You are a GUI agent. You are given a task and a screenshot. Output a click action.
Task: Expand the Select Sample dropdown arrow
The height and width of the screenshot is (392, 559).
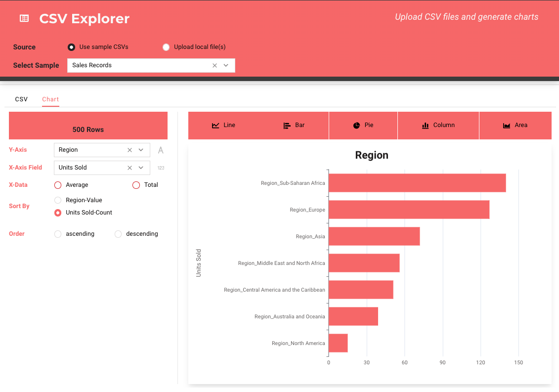pyautogui.click(x=226, y=65)
